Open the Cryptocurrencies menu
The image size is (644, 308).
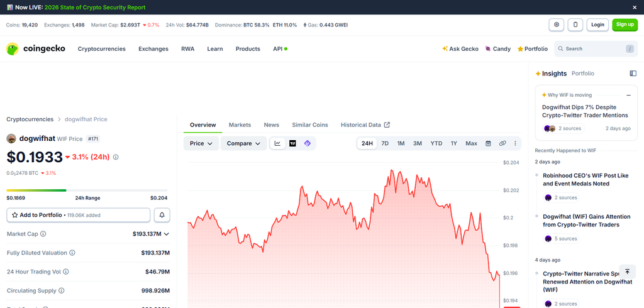click(x=101, y=49)
